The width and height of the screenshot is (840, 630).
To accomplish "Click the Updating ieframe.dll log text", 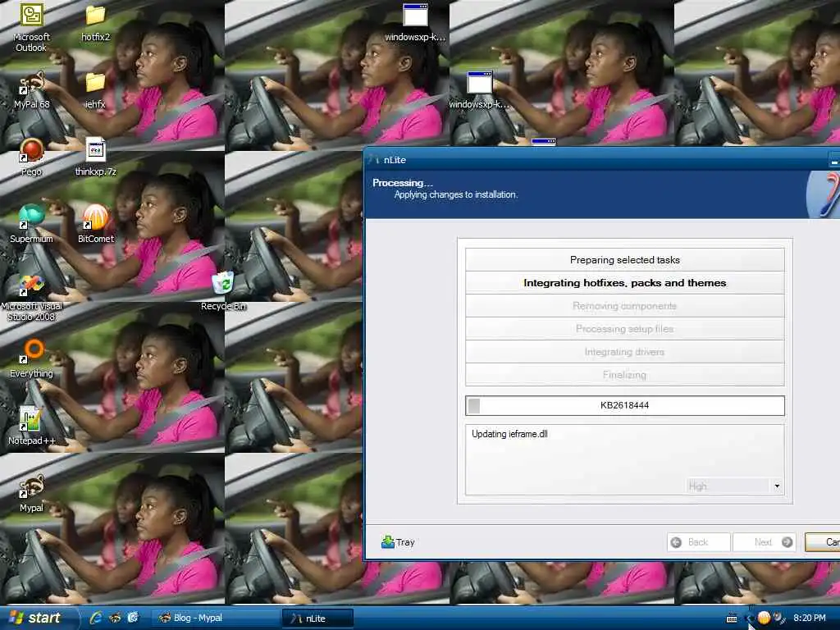I will [509, 434].
